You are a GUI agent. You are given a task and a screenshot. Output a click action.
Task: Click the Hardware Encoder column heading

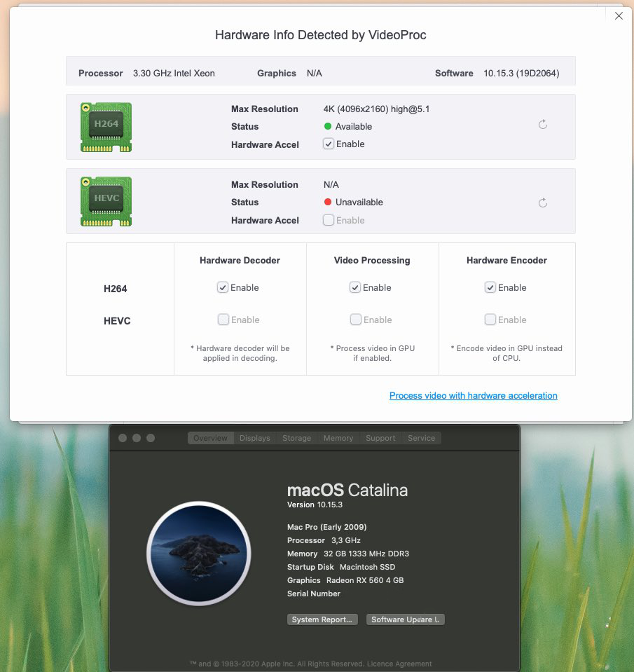(x=506, y=260)
